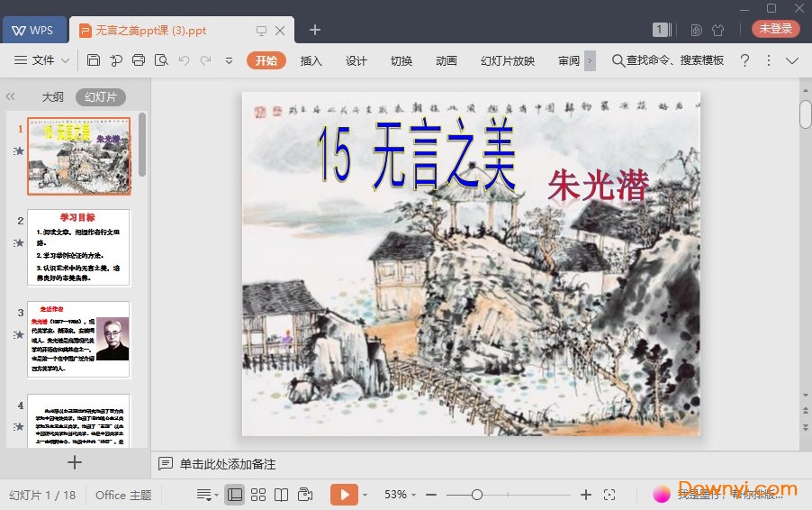
Task: Open the 幻灯片放映 tab
Action: pyautogui.click(x=508, y=60)
